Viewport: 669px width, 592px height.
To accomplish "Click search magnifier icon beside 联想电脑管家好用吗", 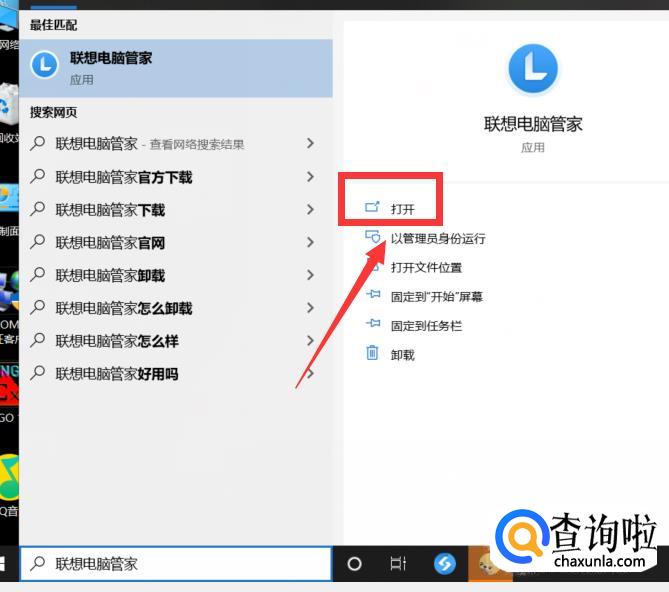I will click(38, 373).
